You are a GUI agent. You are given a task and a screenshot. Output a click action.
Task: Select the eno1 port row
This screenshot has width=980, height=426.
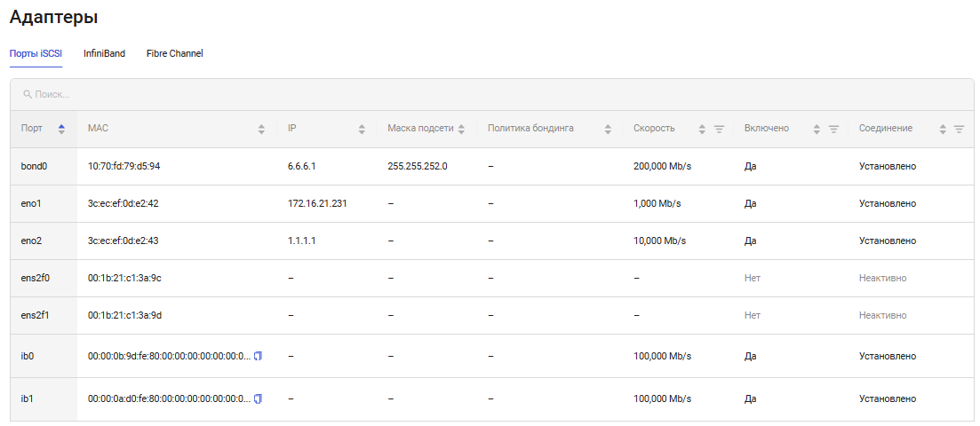(x=31, y=203)
